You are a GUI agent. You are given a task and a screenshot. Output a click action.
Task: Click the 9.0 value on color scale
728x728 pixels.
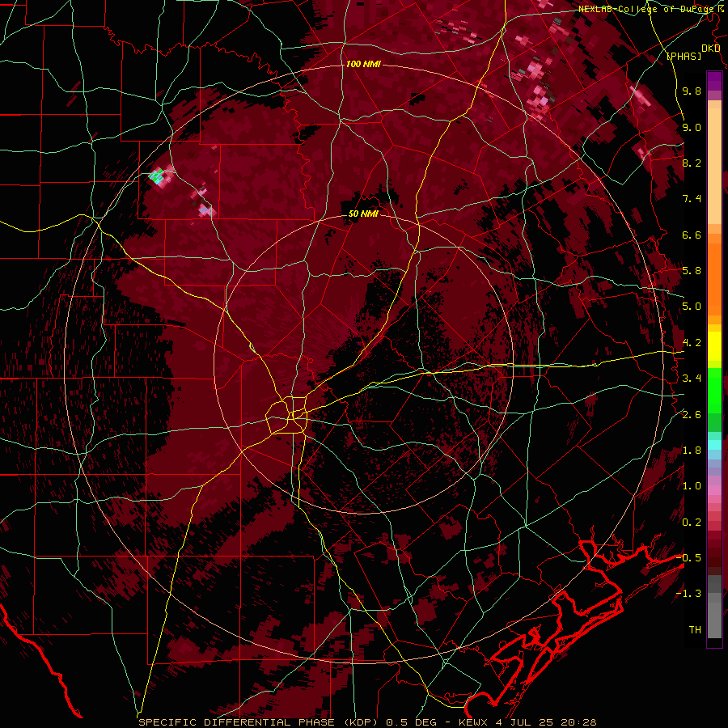pos(692,127)
